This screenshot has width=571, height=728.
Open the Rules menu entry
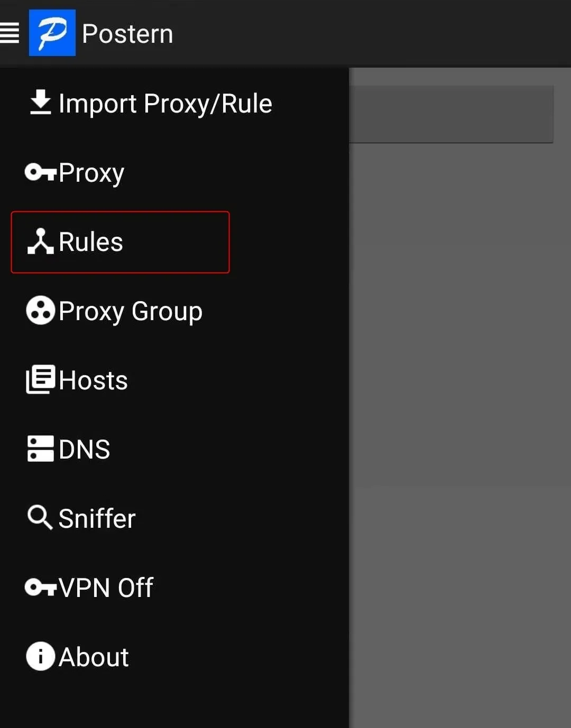pyautogui.click(x=91, y=242)
